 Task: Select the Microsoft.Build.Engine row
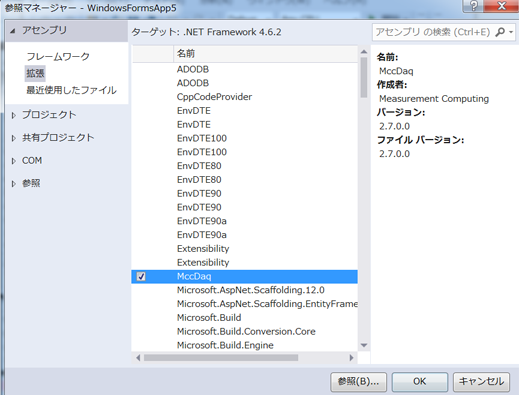245,345
